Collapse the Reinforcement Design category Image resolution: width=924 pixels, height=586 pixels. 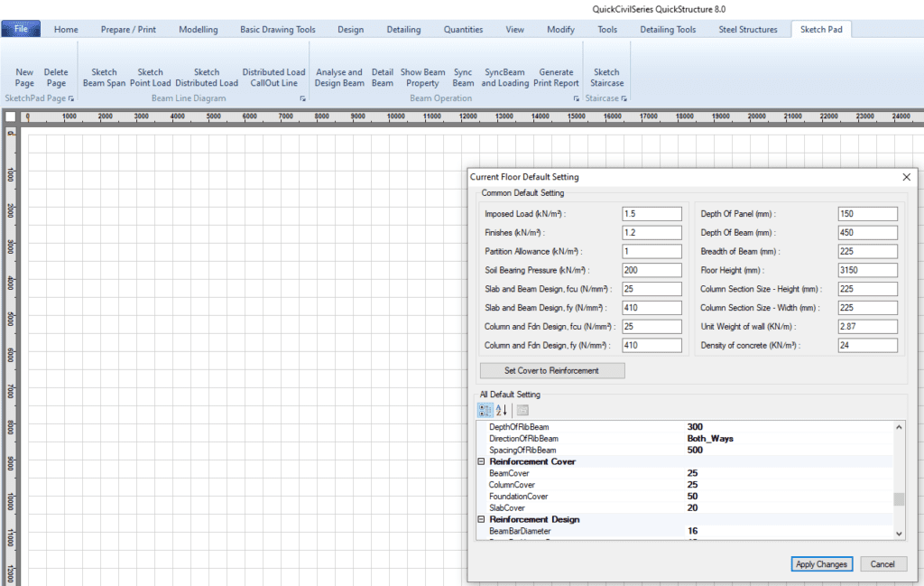pos(481,519)
